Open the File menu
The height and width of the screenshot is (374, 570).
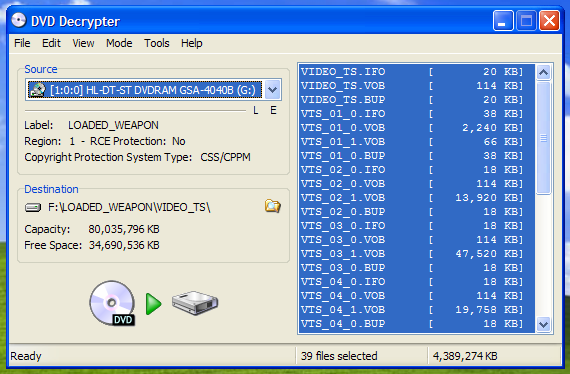[22, 43]
